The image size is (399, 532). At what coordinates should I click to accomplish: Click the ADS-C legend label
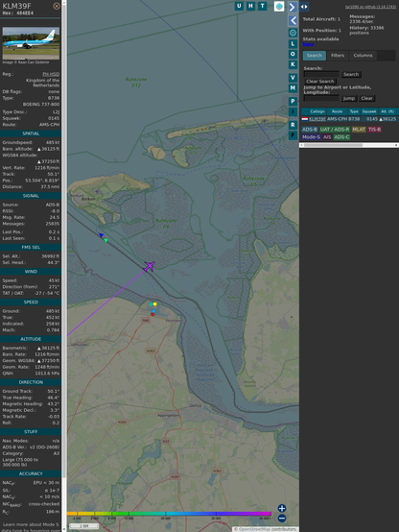pos(341,137)
